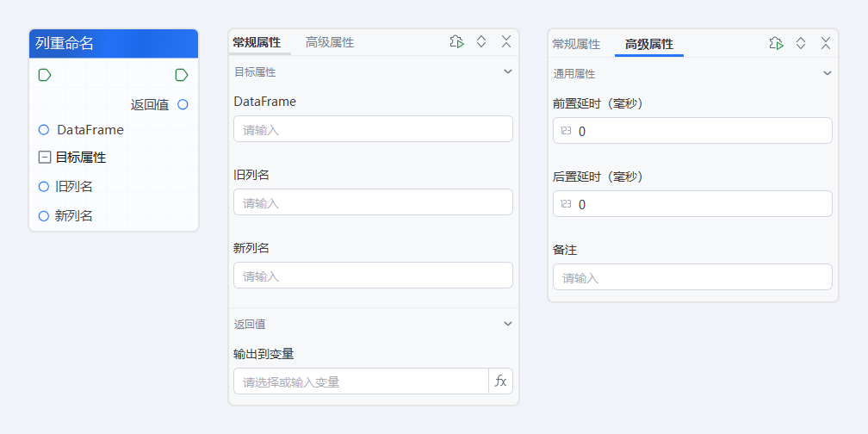Click the 旧列名 label on the node
Viewport: 868px width, 434px height.
pos(74,187)
